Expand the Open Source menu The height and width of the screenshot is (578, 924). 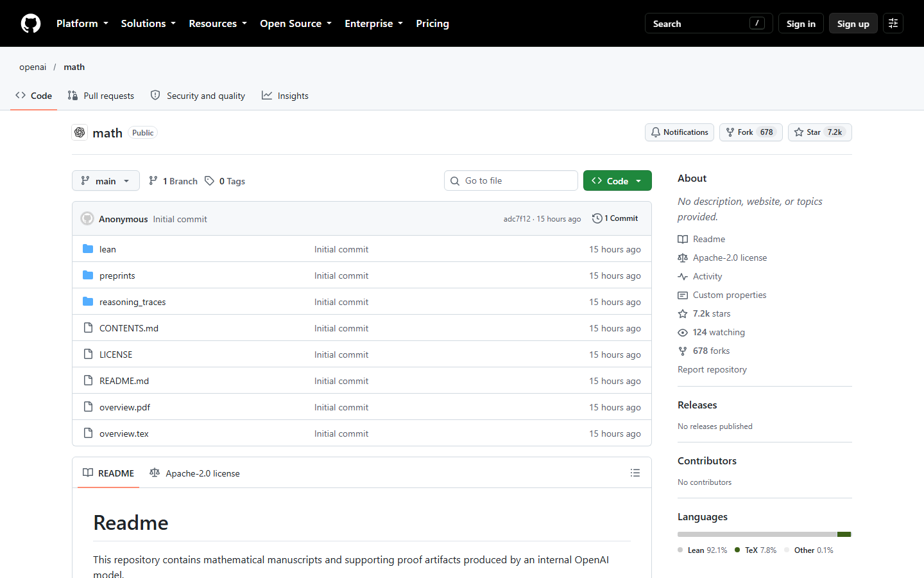click(x=296, y=23)
